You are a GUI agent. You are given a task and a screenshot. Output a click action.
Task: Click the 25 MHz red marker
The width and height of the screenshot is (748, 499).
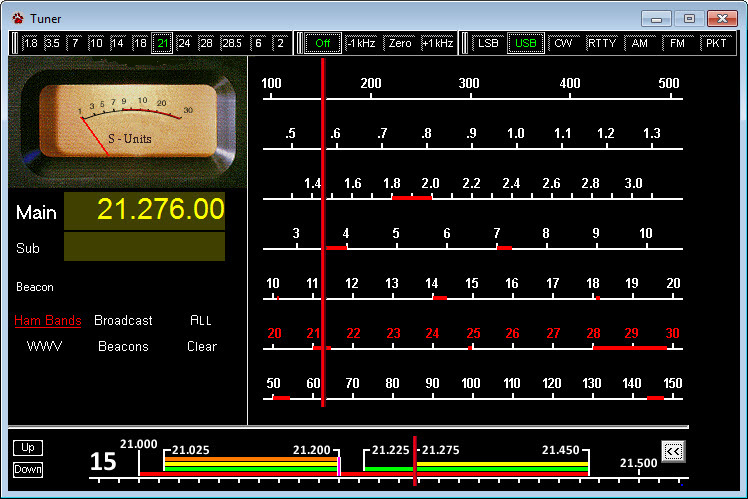point(470,348)
